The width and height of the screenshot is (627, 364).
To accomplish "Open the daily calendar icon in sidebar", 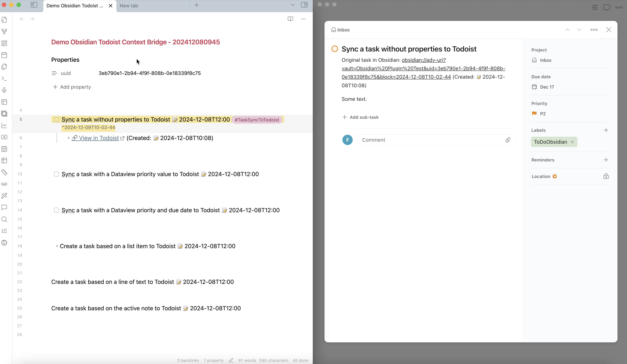I will (x=4, y=55).
